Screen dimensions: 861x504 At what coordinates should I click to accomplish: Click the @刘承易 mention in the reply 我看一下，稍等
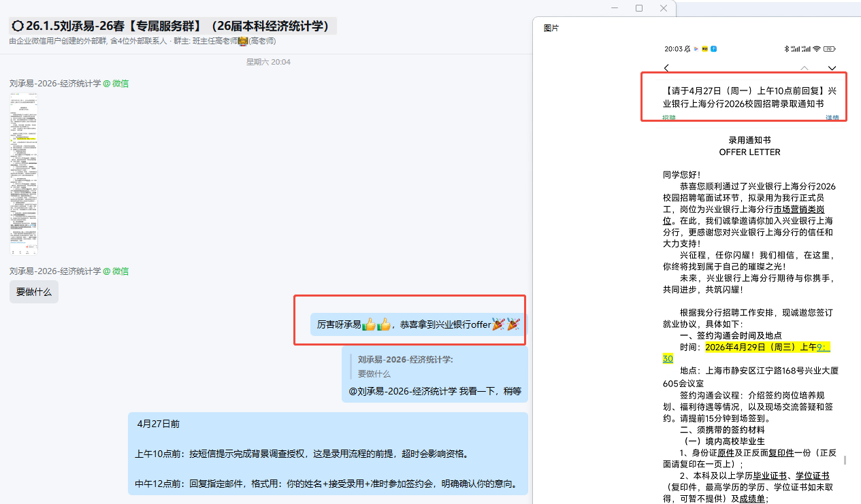402,391
